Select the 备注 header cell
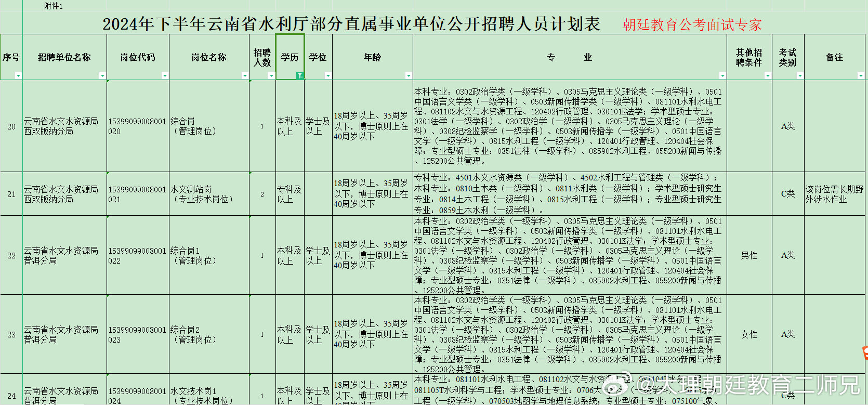The width and height of the screenshot is (868, 405). tap(835, 57)
